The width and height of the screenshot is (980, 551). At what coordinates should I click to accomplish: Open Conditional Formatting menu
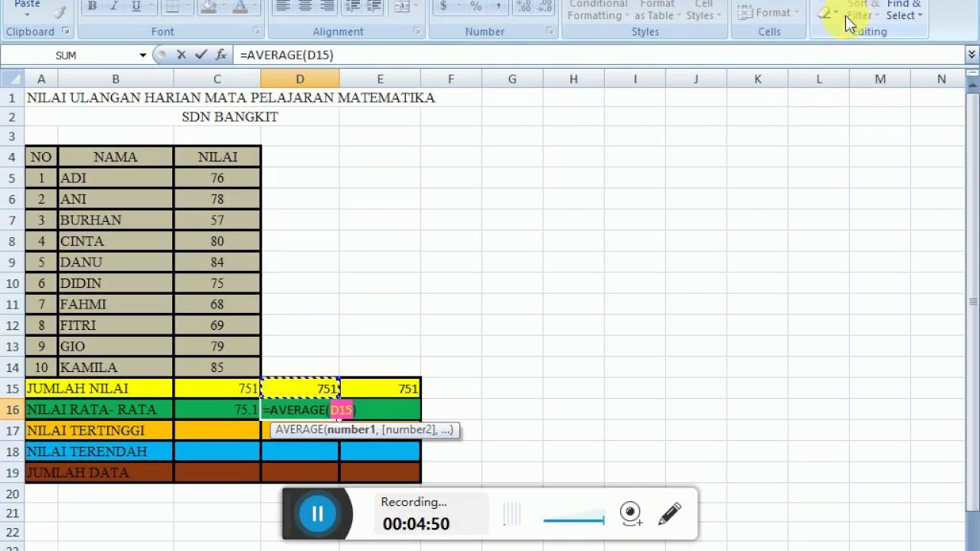click(598, 10)
